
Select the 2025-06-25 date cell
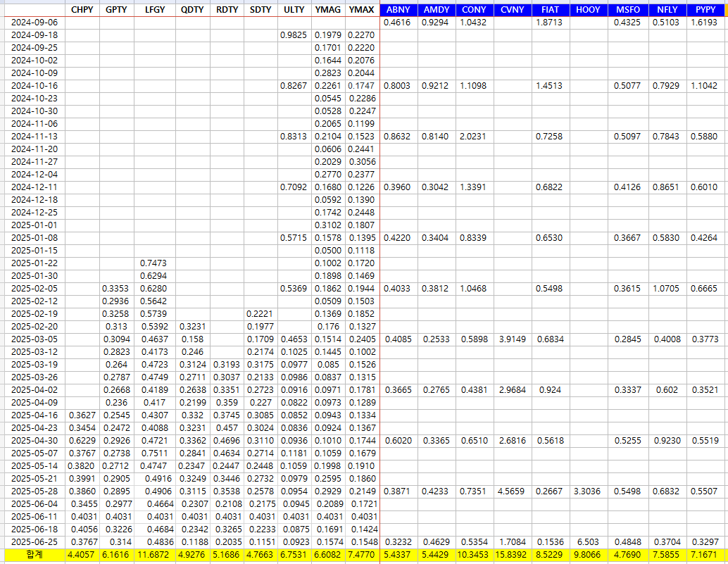(x=34, y=541)
